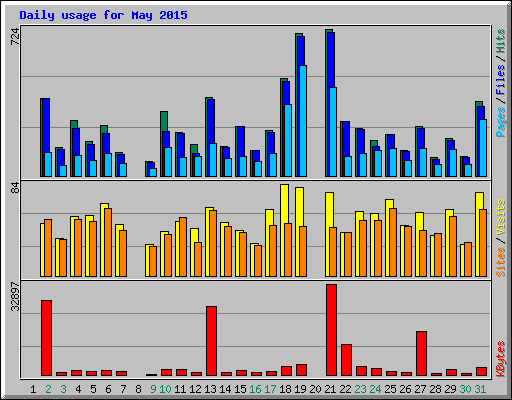Click the "84" sites scale label
Viewport: 512px width, 400px height.
[x=15, y=188]
